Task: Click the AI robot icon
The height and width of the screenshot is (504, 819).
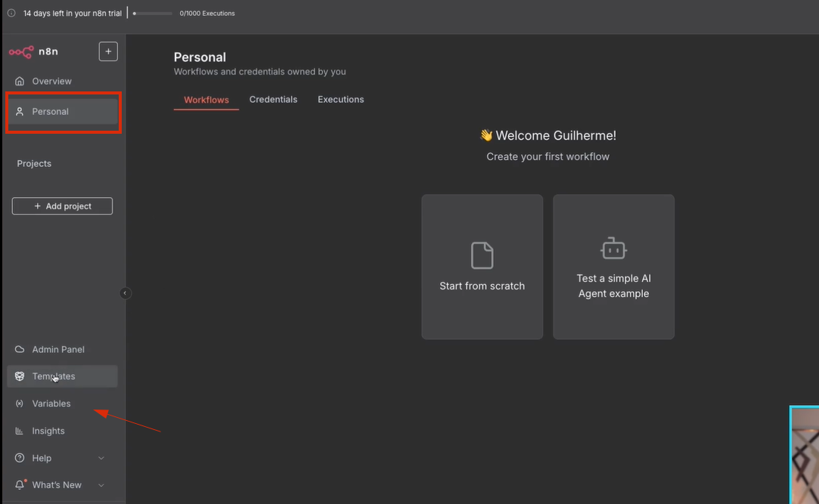Action: tap(614, 248)
